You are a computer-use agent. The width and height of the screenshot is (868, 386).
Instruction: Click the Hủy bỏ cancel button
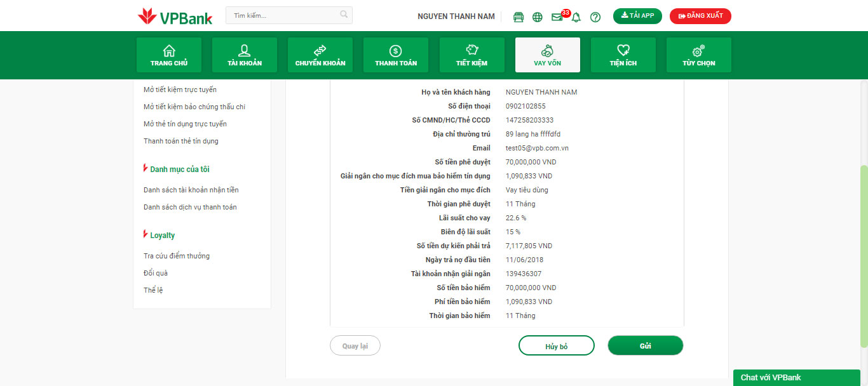click(x=556, y=346)
